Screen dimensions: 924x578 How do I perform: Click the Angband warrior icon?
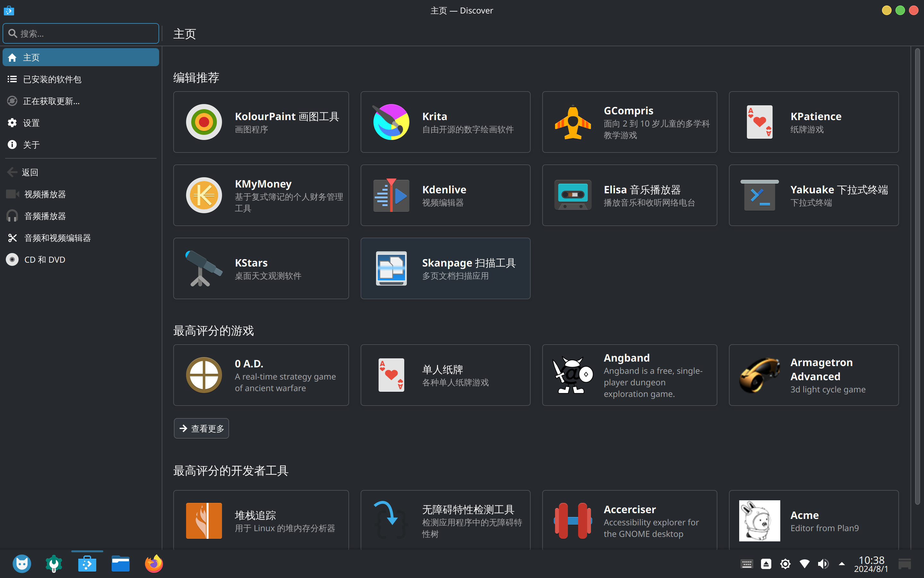(x=573, y=375)
